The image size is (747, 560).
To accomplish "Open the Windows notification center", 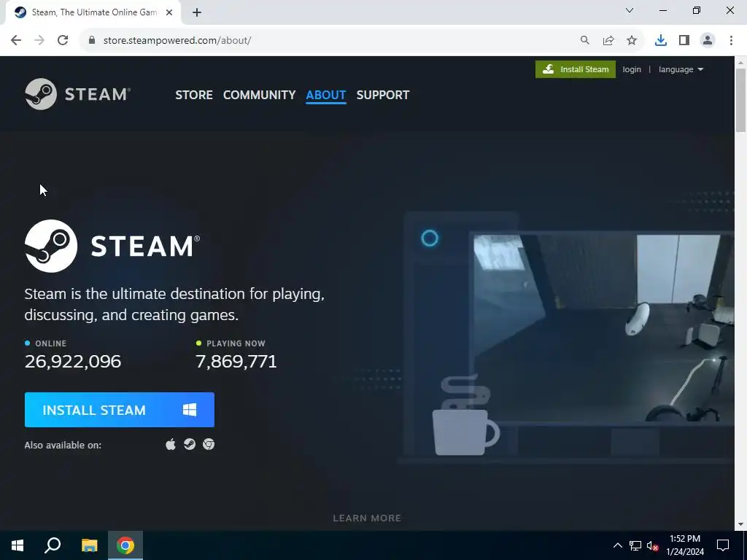I will [723, 545].
